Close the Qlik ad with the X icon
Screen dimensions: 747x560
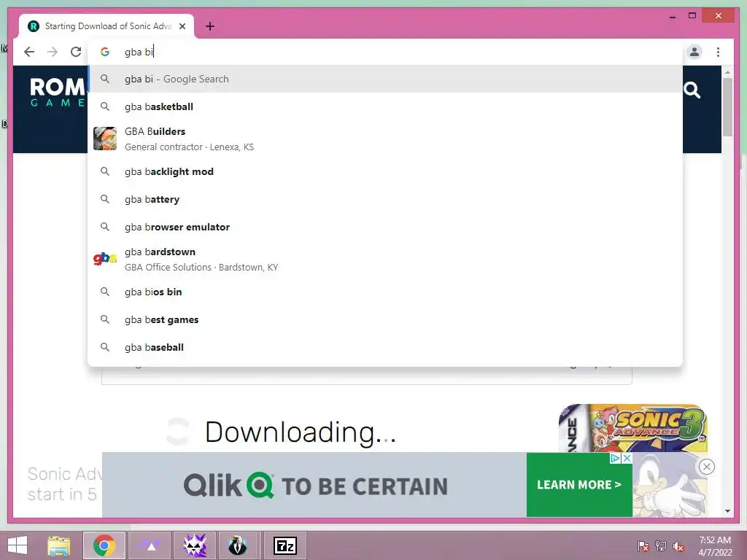pos(627,458)
